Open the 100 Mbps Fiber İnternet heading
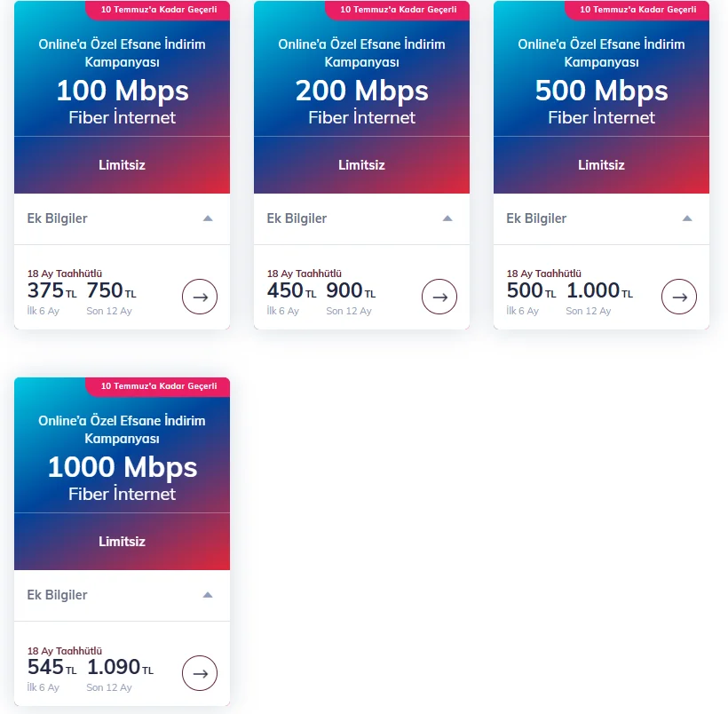This screenshot has height=714, width=728. tap(123, 102)
